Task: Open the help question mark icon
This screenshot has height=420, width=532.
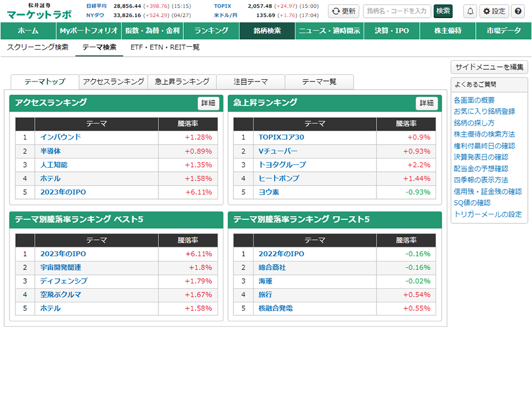Action: [x=517, y=11]
